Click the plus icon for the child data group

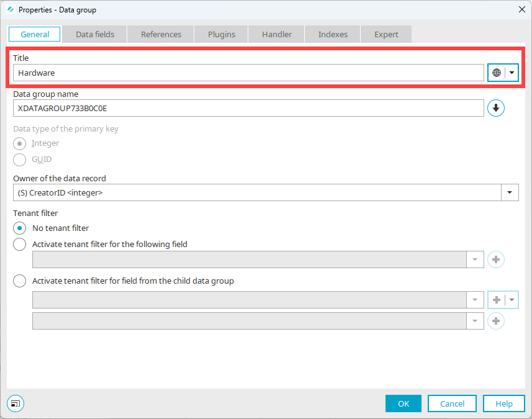pos(497,300)
